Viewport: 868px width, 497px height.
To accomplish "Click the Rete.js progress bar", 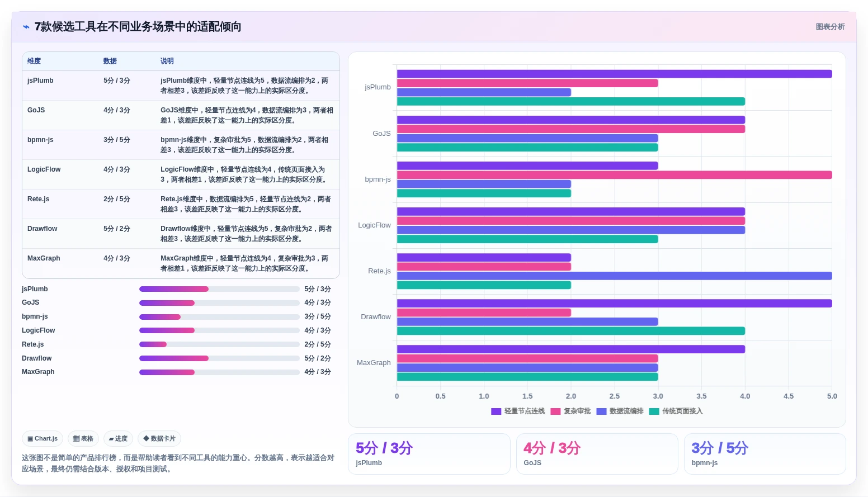I will (219, 344).
